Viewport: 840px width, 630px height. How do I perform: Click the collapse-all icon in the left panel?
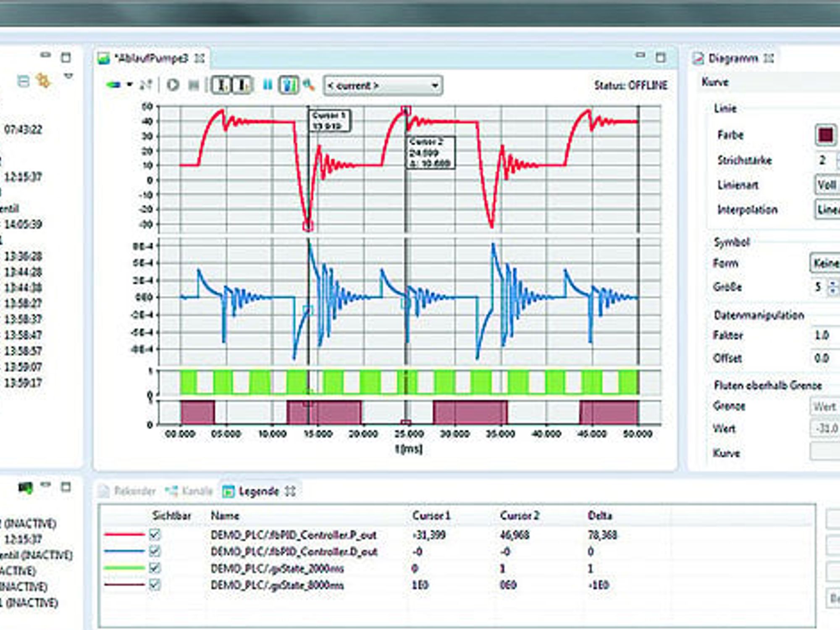[x=24, y=80]
